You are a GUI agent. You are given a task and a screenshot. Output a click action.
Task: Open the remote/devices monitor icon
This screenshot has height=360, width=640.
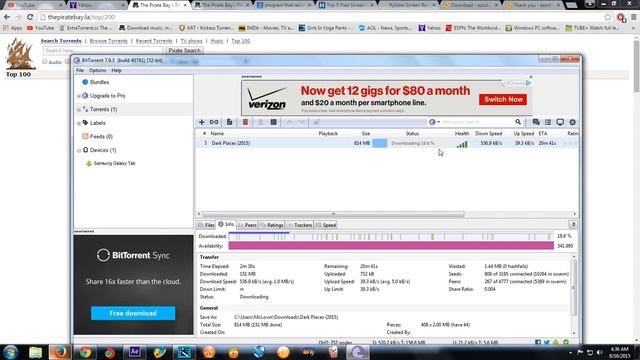(560, 122)
